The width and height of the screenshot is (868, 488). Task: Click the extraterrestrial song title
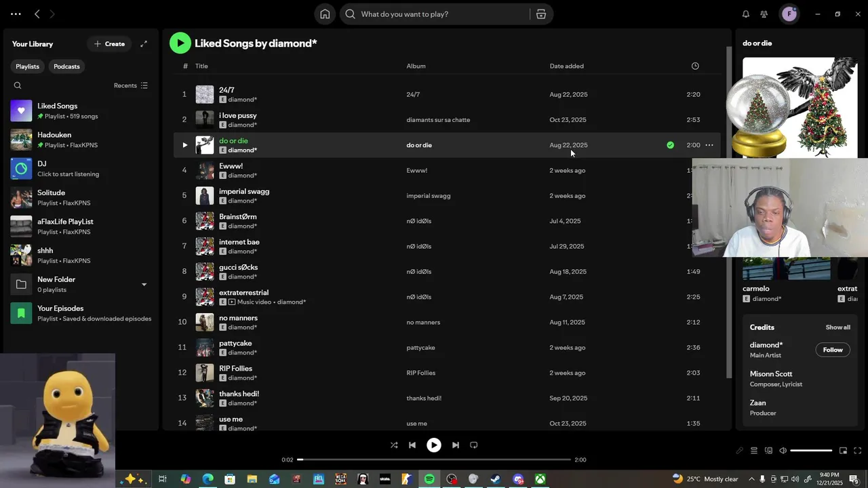[x=243, y=293]
